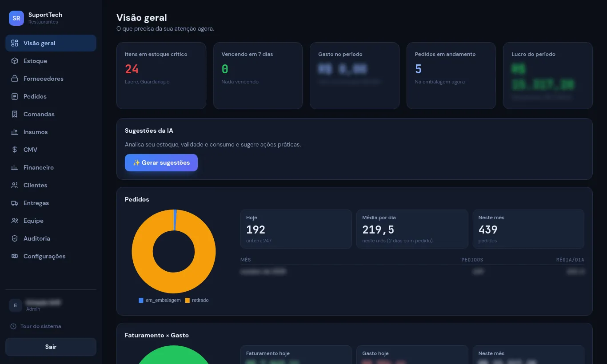This screenshot has width=607, height=364.
Task: Click the Neste mês orders total 439
Action: pos(488,229)
